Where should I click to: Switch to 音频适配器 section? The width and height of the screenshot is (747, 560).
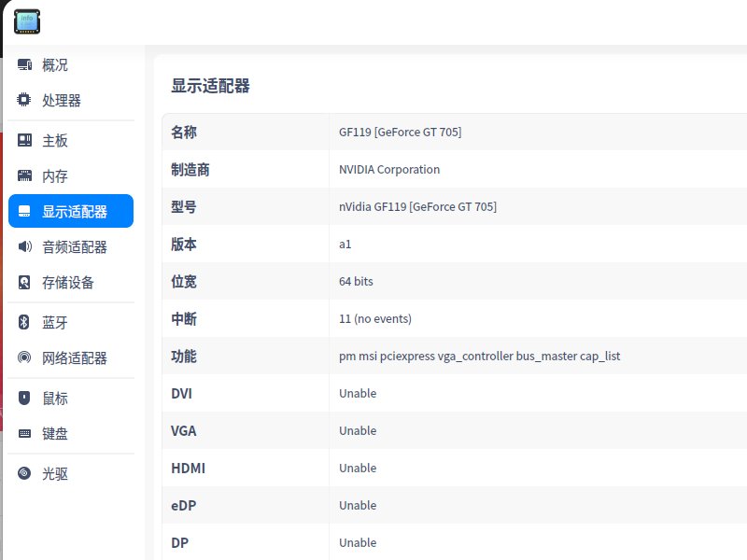71,246
